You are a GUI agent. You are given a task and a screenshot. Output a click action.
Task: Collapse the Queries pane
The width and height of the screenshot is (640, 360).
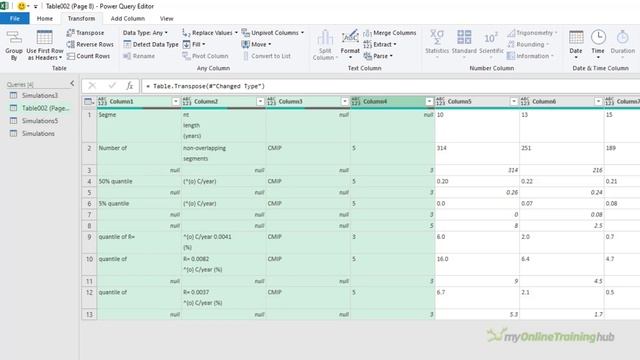pos(72,84)
